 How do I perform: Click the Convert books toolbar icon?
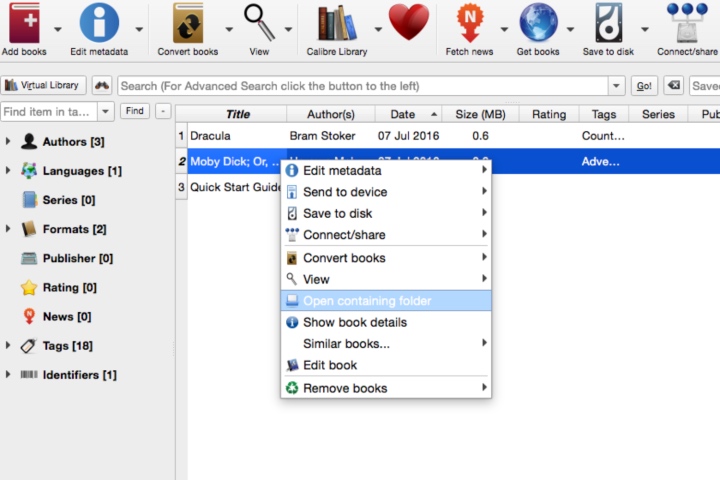188,23
